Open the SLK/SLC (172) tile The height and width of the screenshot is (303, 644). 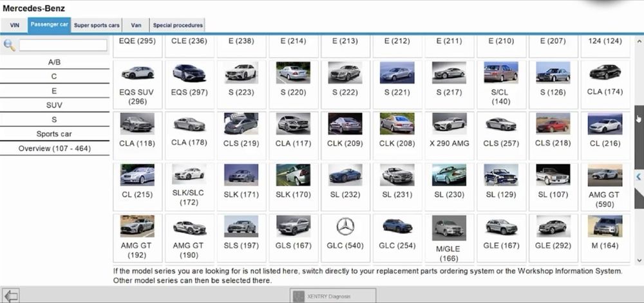point(189,187)
